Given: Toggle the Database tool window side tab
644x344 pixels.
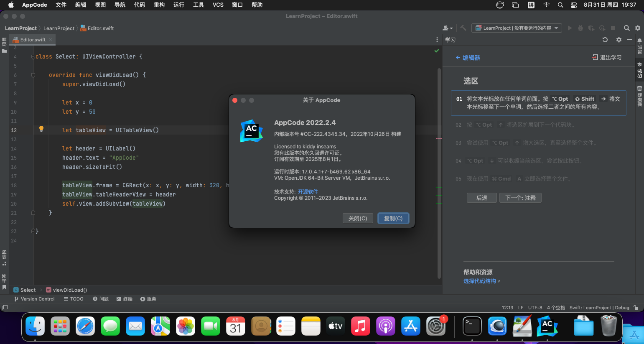Looking at the screenshot, I should click(x=639, y=96).
